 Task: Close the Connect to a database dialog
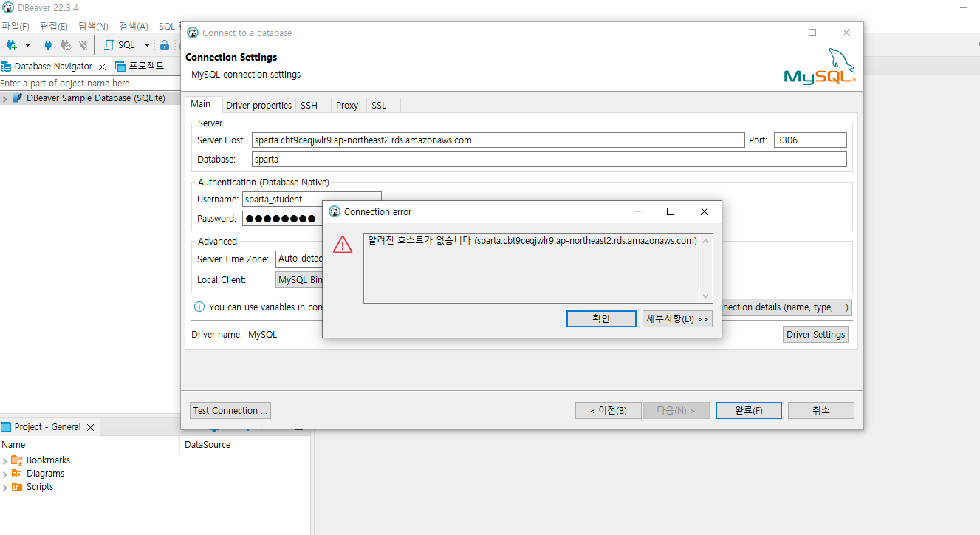tap(846, 33)
